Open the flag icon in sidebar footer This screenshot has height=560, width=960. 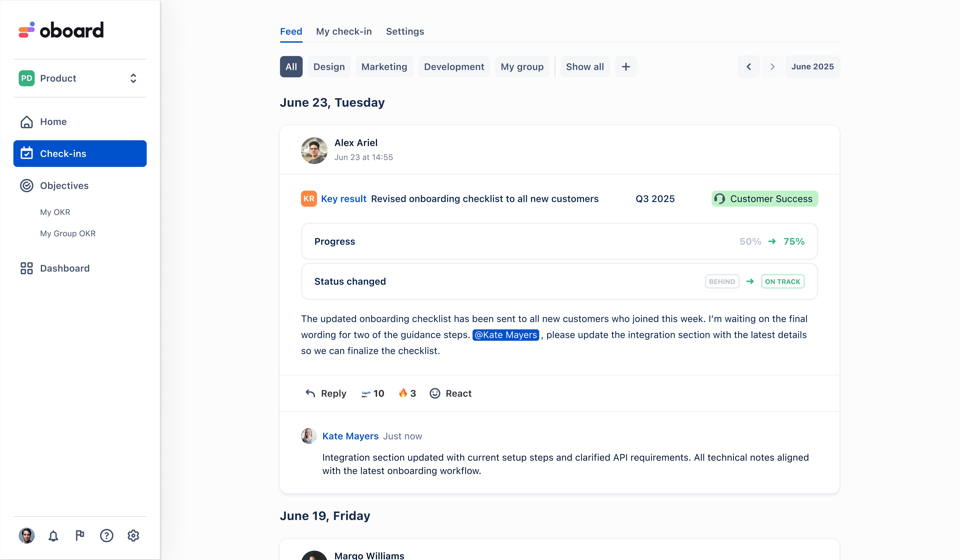point(80,536)
